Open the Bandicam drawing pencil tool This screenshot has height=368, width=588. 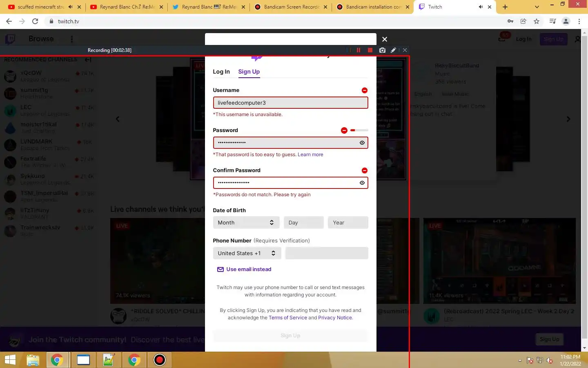393,50
